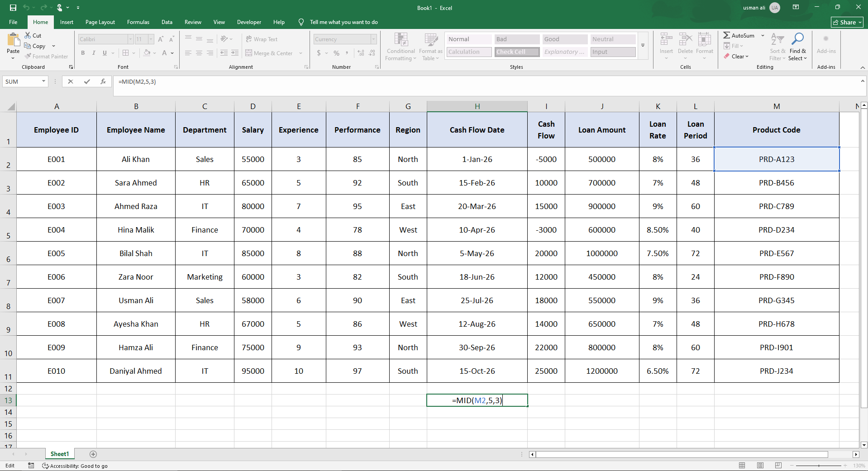Open the Copy dropdown arrow
Screen dimensions: 868x471
point(53,46)
